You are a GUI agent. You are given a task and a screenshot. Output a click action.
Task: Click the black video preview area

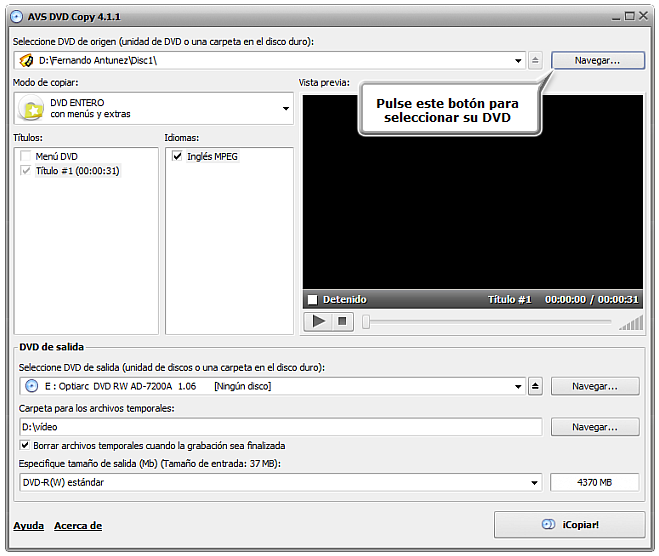(x=473, y=192)
